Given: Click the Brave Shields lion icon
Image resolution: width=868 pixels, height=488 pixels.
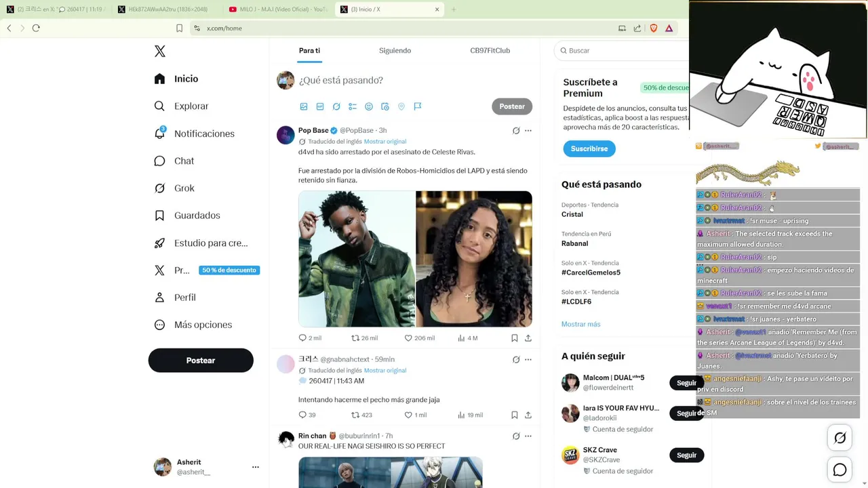Looking at the screenshot, I should point(654,28).
